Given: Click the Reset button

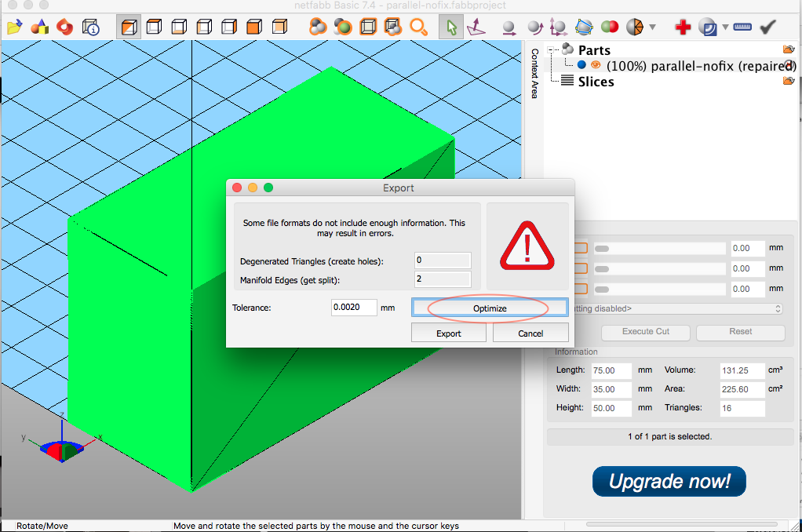Looking at the screenshot, I should click(x=740, y=331).
